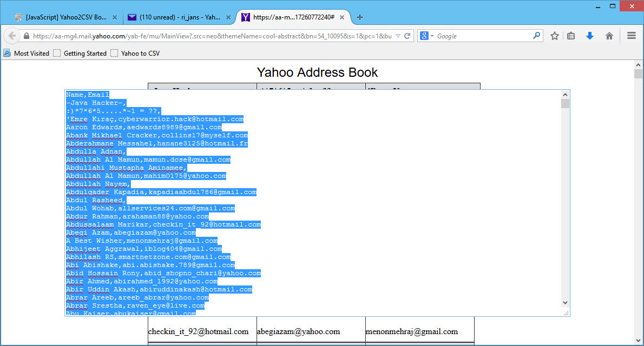Bookmark this page using the star icon
Screen dimensions: 644x346
coord(554,36)
